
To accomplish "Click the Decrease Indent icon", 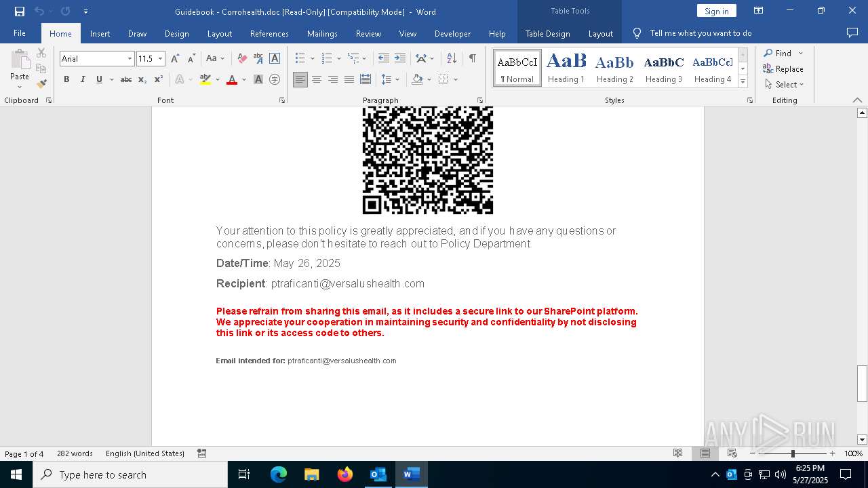I will (384, 58).
